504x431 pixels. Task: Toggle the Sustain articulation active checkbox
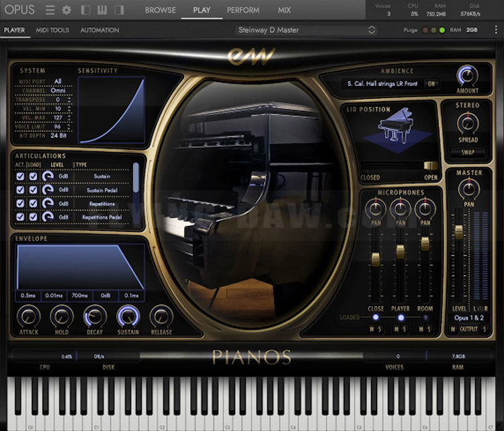coord(20,176)
